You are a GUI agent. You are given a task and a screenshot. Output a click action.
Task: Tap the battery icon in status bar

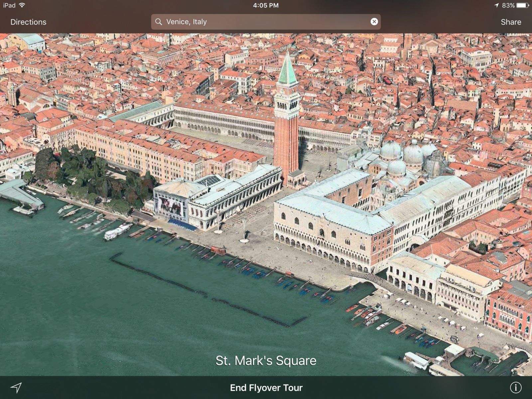tap(523, 5)
